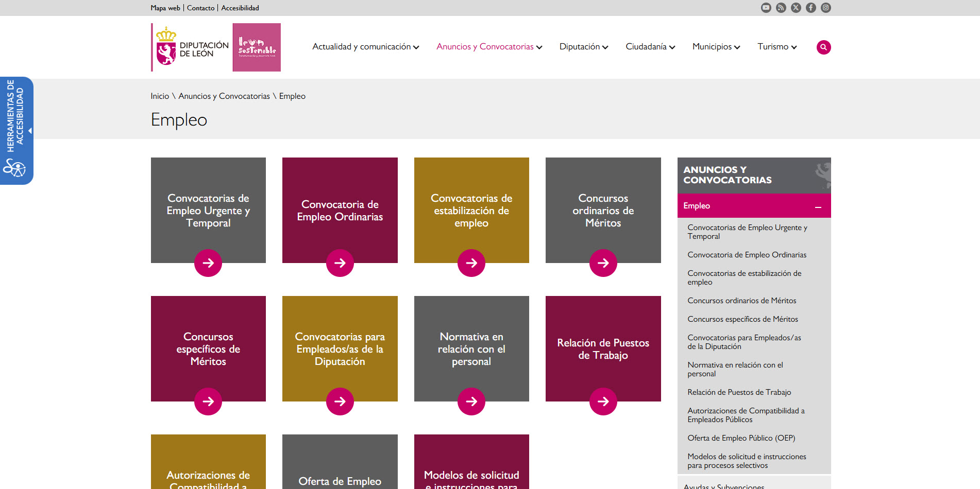Open Oferta de Empleo Público (OEP) sidebar link

point(741,438)
